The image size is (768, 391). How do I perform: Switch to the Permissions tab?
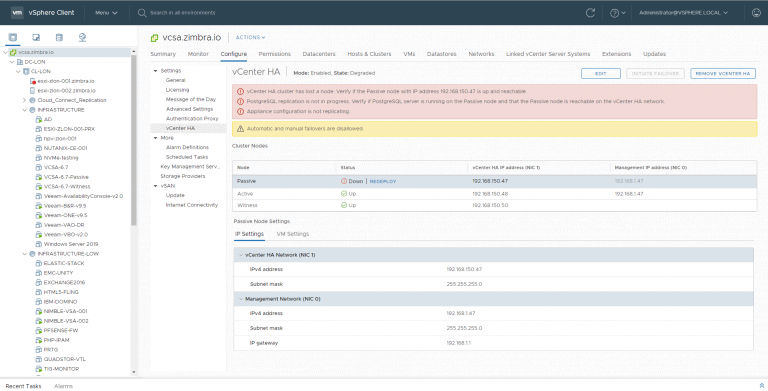tap(274, 54)
